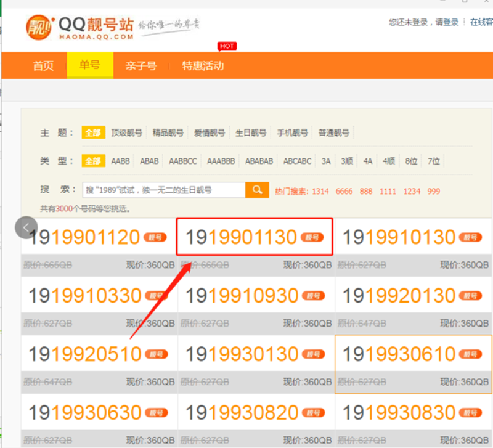Viewport: 493px width, 448px height.
Task: Click the 靓号 badge beside 1919920130
Action: 470,296
